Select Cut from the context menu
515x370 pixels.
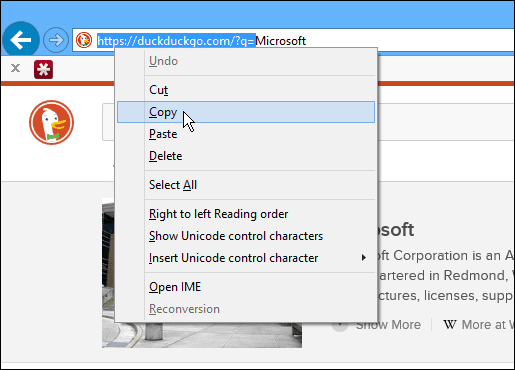coord(246,90)
